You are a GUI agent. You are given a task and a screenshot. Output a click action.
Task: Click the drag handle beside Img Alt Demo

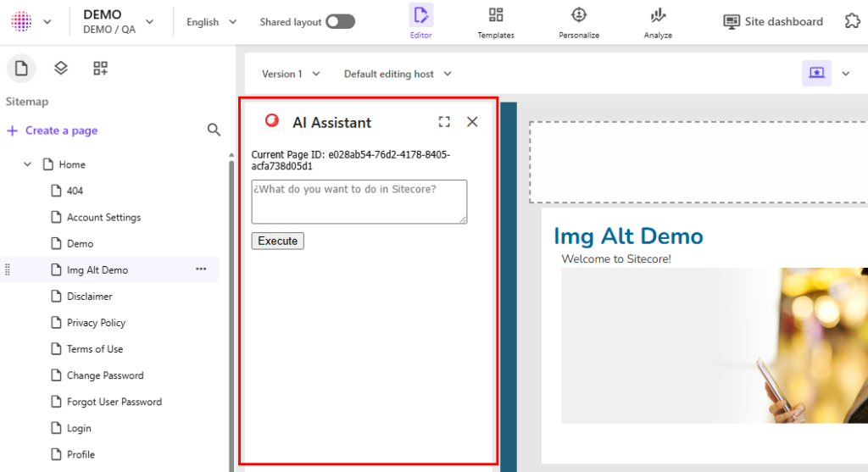7,269
